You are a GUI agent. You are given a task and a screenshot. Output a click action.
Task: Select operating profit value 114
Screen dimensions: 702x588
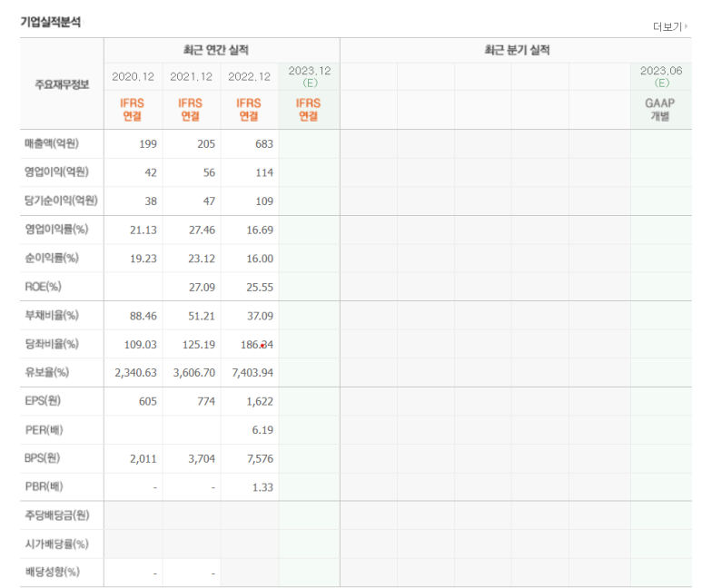pyautogui.click(x=264, y=172)
